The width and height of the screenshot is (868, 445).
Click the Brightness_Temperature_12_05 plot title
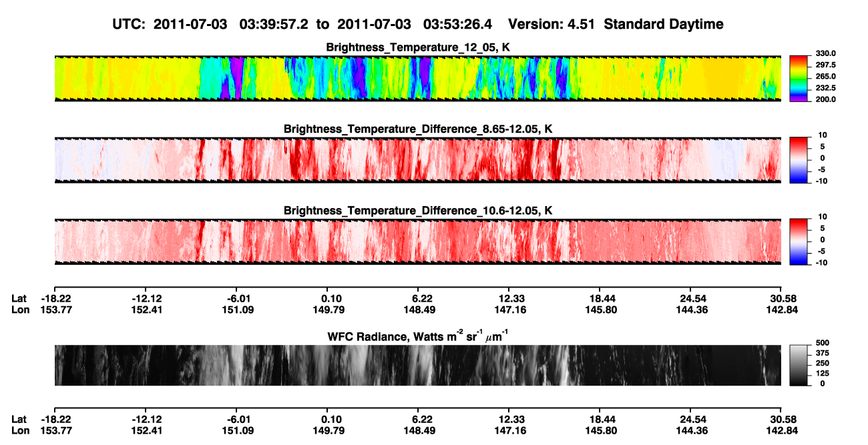pyautogui.click(x=418, y=47)
